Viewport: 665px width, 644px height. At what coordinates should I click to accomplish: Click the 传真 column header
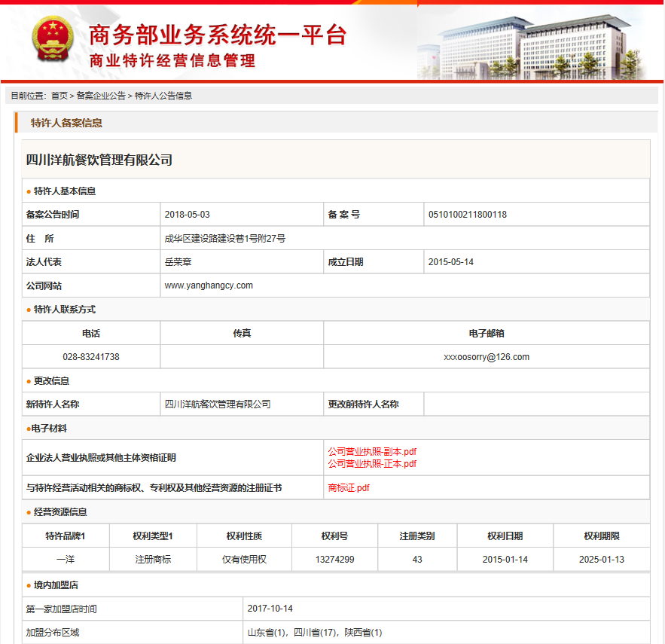click(242, 333)
